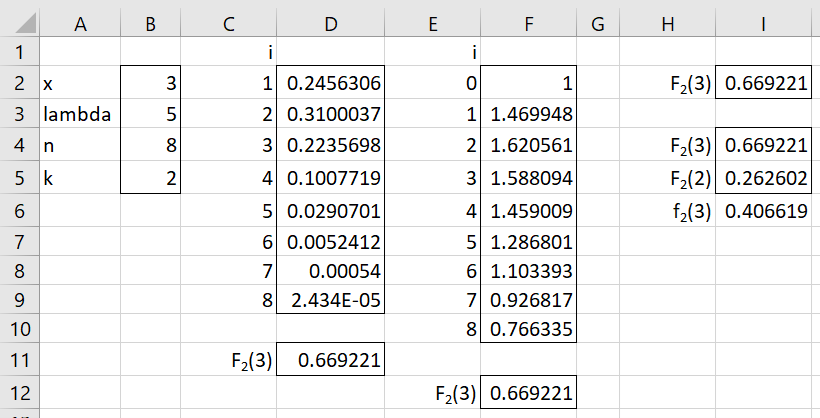
Task: Select cell containing 0.766335
Action: click(x=528, y=329)
